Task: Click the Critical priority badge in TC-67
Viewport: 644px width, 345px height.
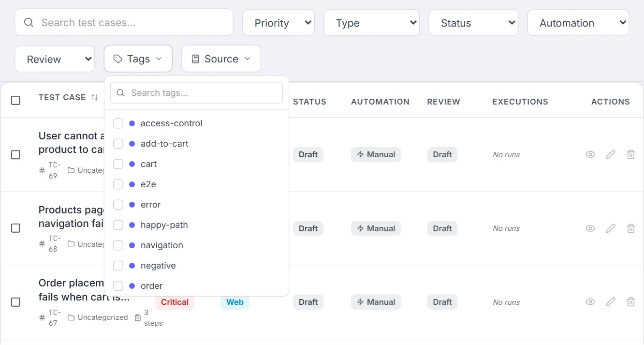Action: [175, 302]
